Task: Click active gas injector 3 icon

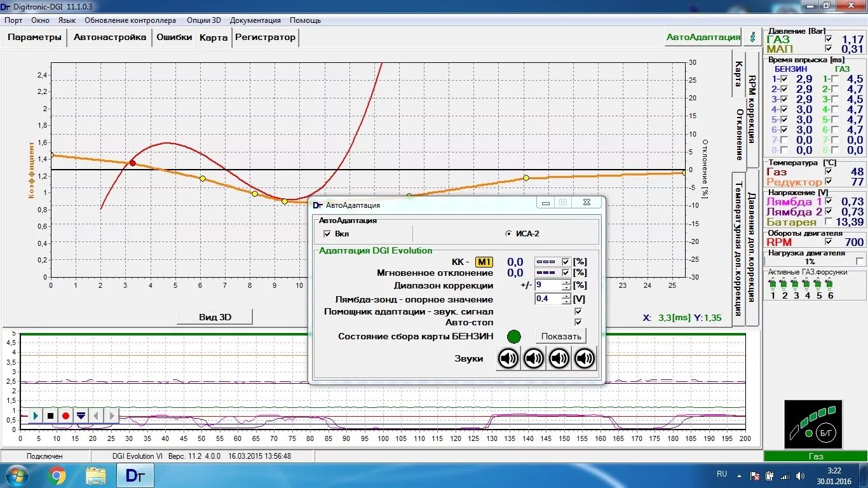Action: point(796,285)
